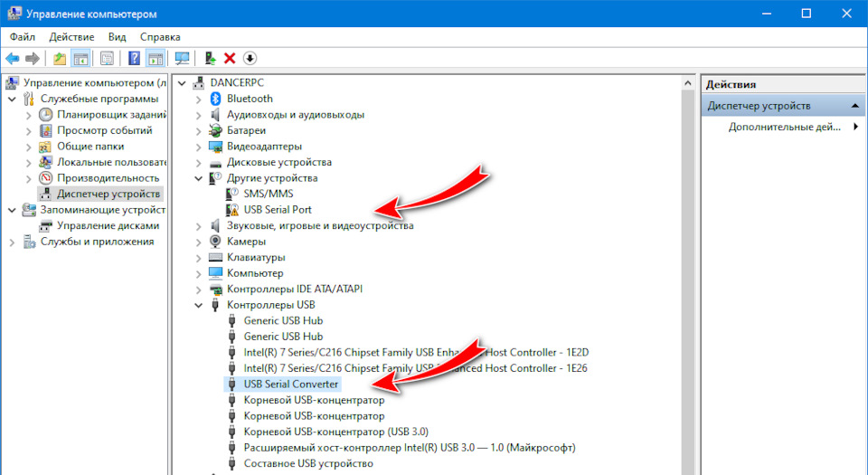The height and width of the screenshot is (475, 868).
Task: Select the USB Serial Port device
Action: point(278,210)
